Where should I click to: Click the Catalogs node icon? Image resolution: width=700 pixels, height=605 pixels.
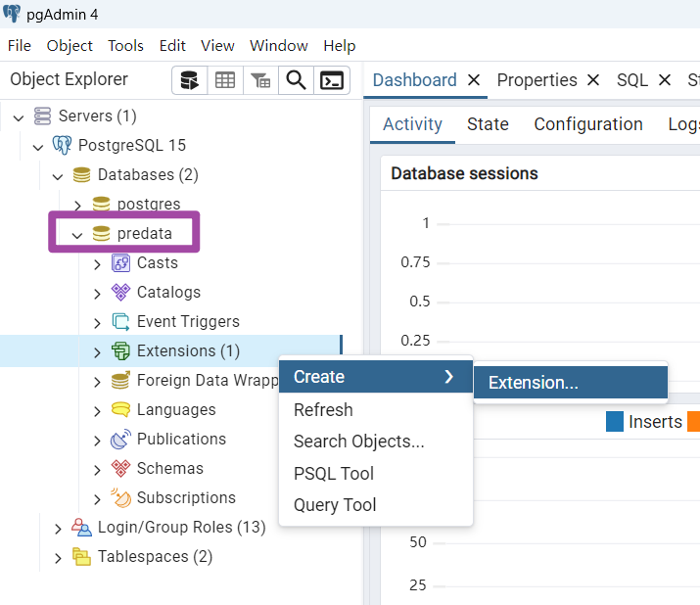point(120,292)
